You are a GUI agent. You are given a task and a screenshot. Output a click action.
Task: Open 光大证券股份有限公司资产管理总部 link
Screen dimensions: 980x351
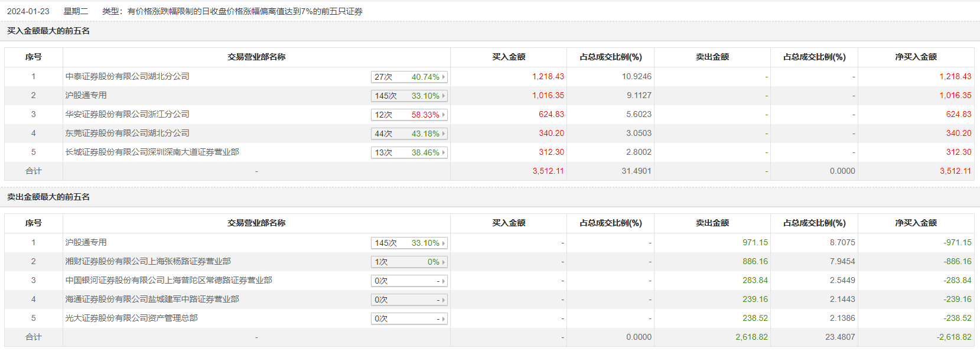[132, 318]
